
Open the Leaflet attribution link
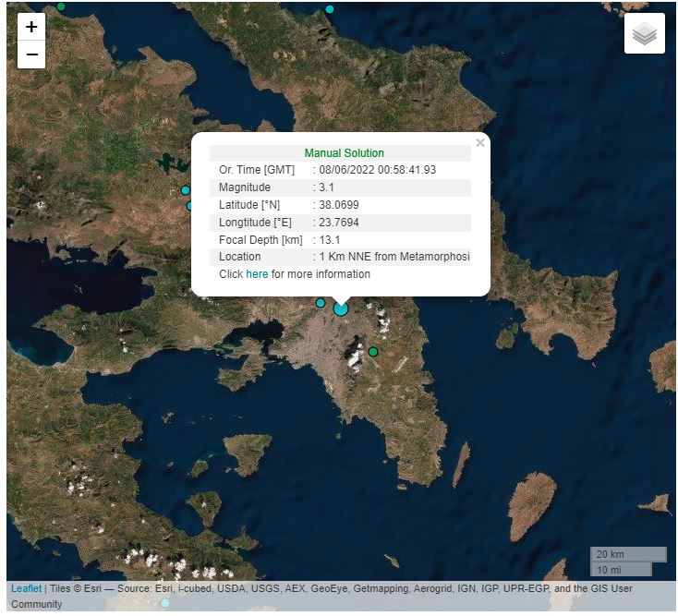click(x=26, y=588)
